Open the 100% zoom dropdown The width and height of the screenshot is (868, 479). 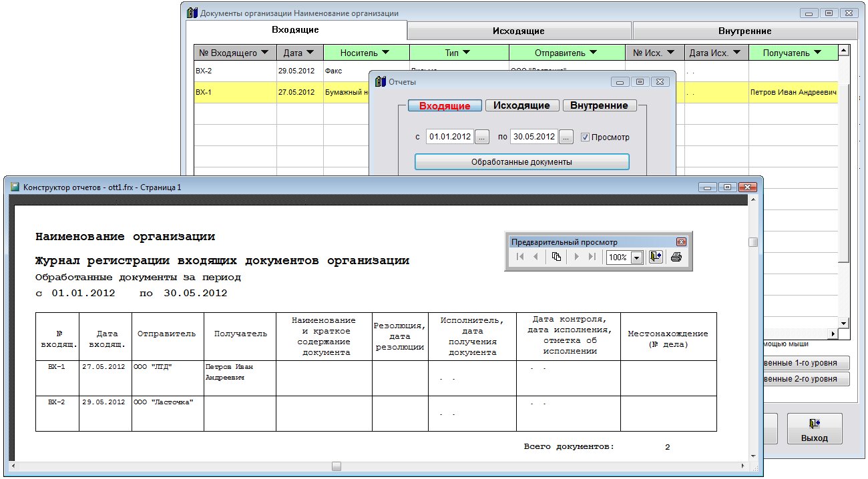[x=636, y=258]
